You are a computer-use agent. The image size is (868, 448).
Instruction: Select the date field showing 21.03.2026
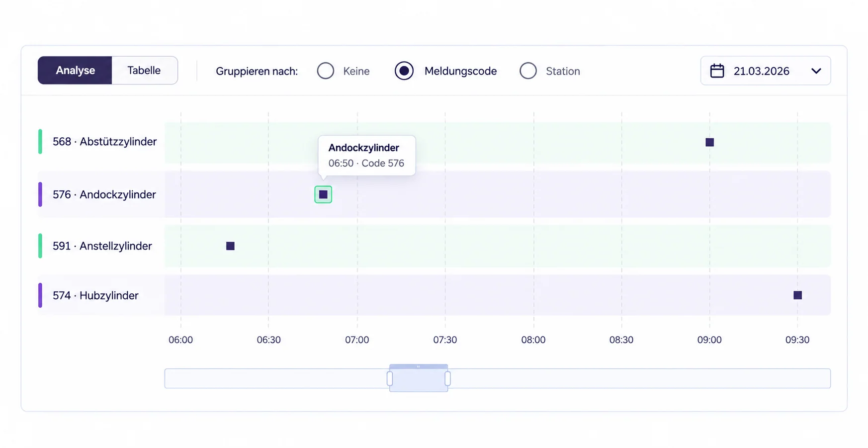coord(765,71)
